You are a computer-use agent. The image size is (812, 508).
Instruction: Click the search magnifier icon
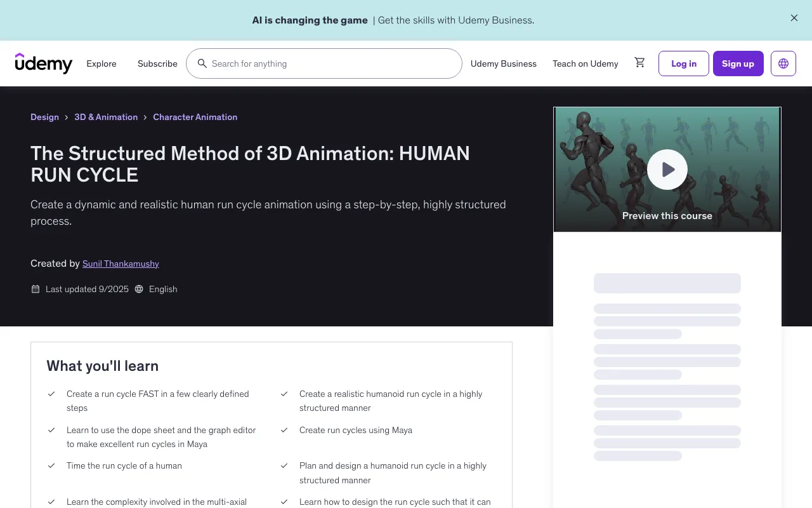click(x=202, y=63)
